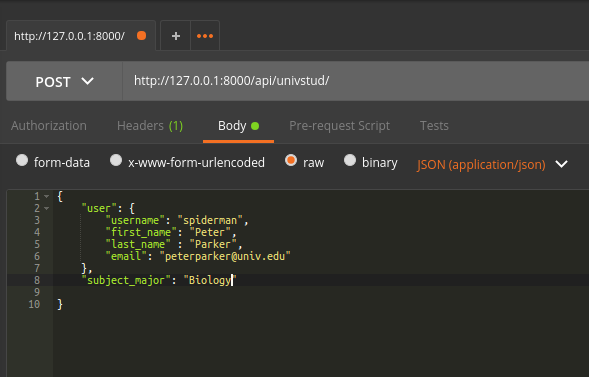Click the "last_name" key on line 5
Viewport: 589px width, 377px height.
coord(138,244)
